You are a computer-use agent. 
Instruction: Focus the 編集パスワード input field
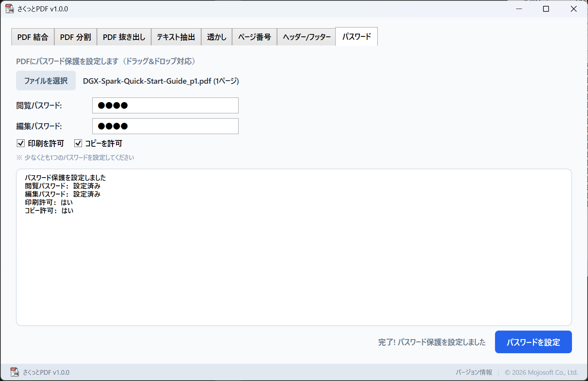click(x=164, y=126)
